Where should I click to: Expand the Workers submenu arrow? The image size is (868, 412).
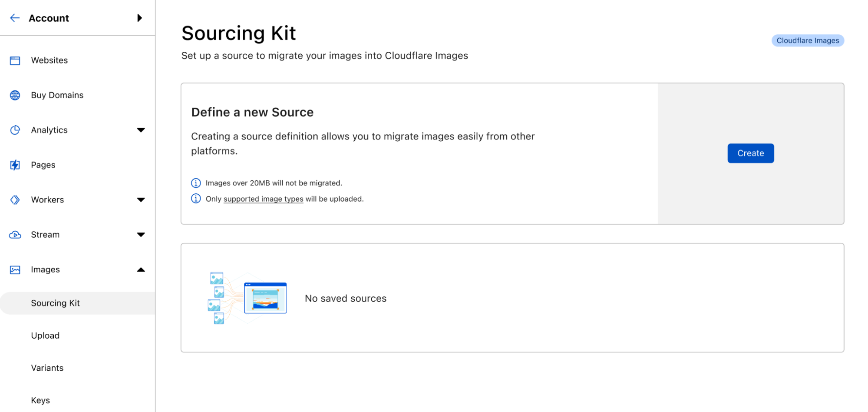pyautogui.click(x=141, y=200)
